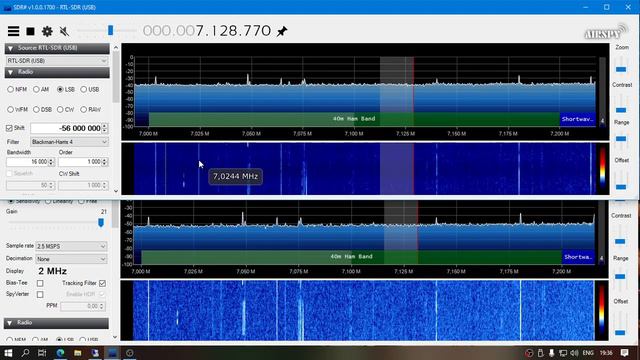
Task: Click the tray network icon
Action: [x=563, y=353]
